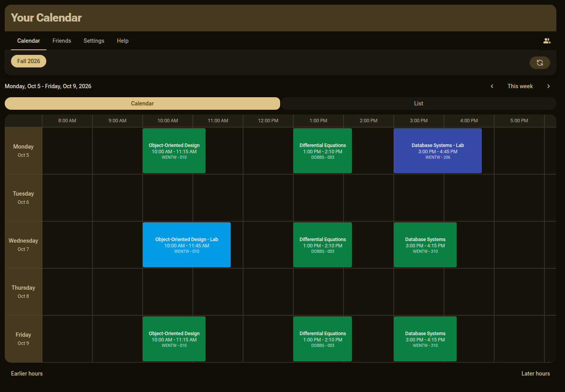Open Wednesday Differential Equations class block
Viewport: 565px width, 392px height.
[323, 245]
